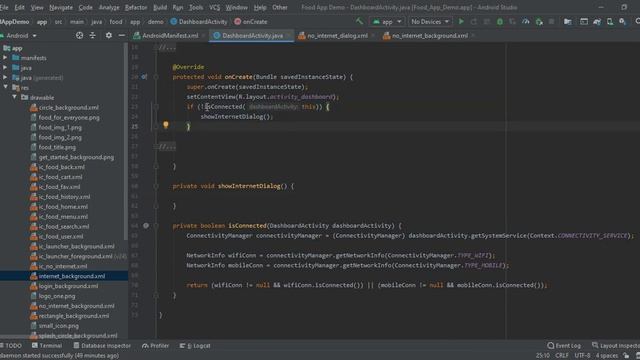Select login_background.xml file

[x=68, y=286]
